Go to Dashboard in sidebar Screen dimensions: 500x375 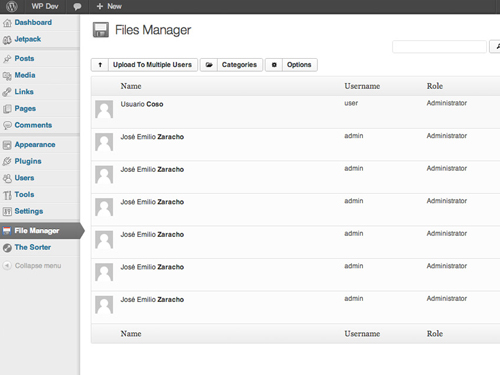pos(33,22)
